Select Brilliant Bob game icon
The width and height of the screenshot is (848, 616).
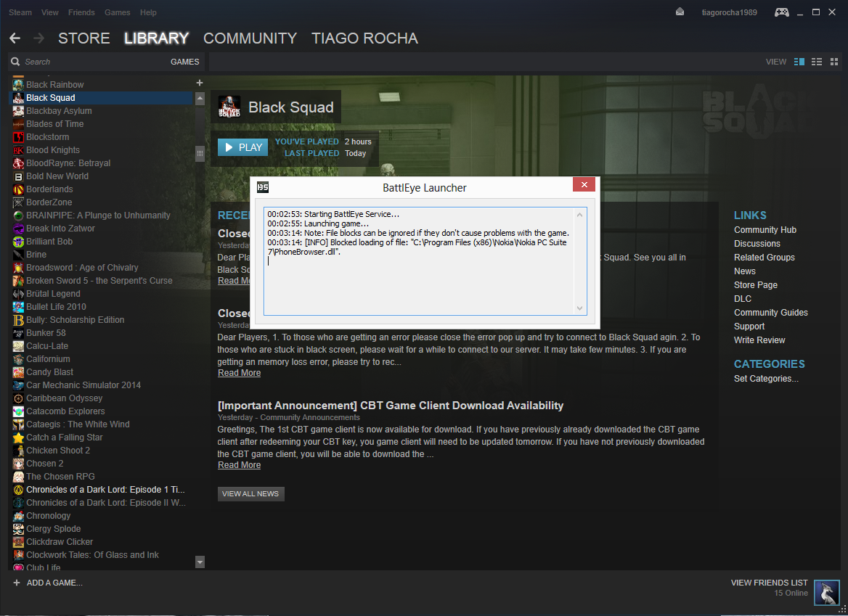pyautogui.click(x=18, y=242)
